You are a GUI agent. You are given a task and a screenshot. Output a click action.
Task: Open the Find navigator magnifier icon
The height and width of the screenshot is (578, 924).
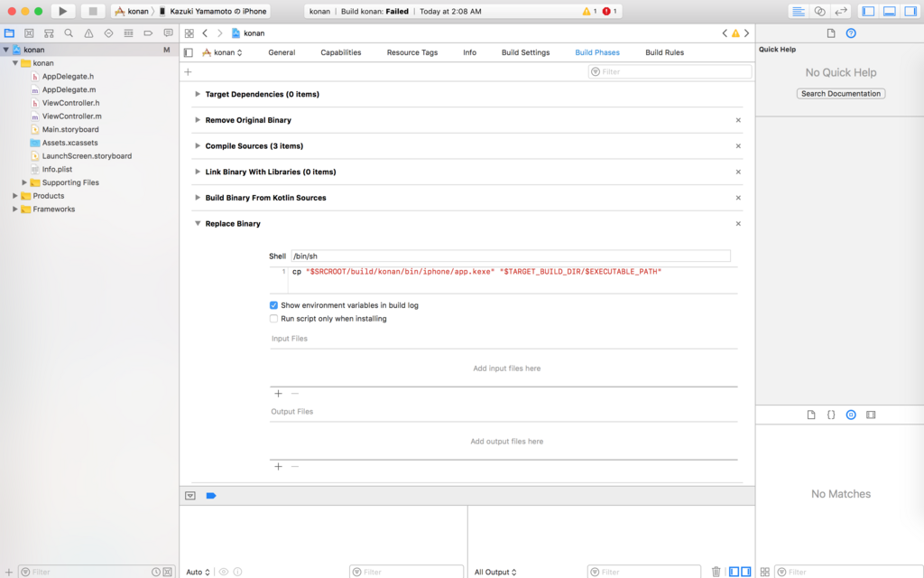coord(69,33)
